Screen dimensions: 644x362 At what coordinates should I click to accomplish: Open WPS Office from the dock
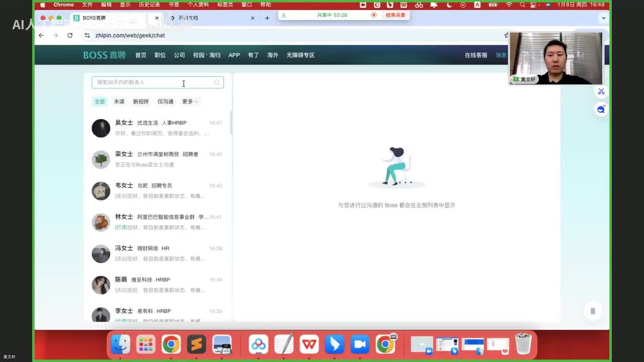[309, 344]
